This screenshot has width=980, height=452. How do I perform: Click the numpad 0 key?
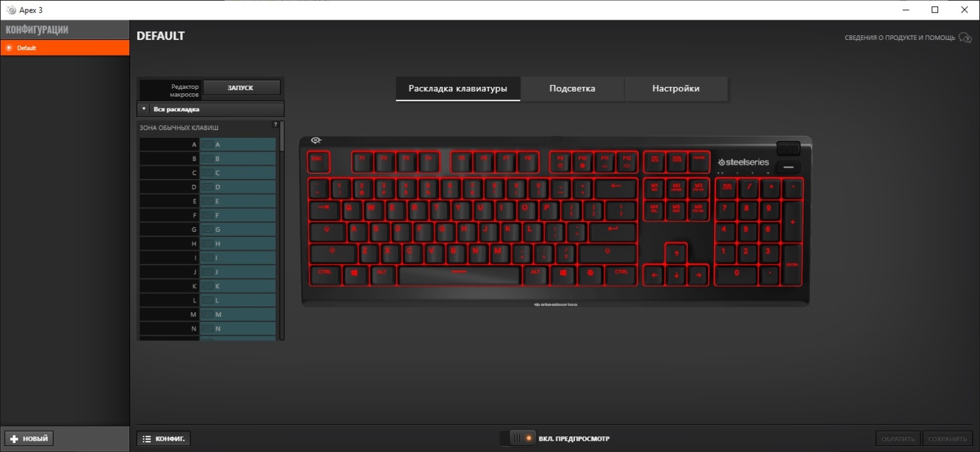coord(737,275)
